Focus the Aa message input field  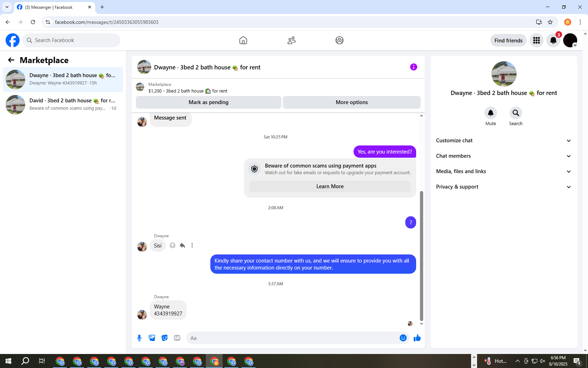[293, 338]
